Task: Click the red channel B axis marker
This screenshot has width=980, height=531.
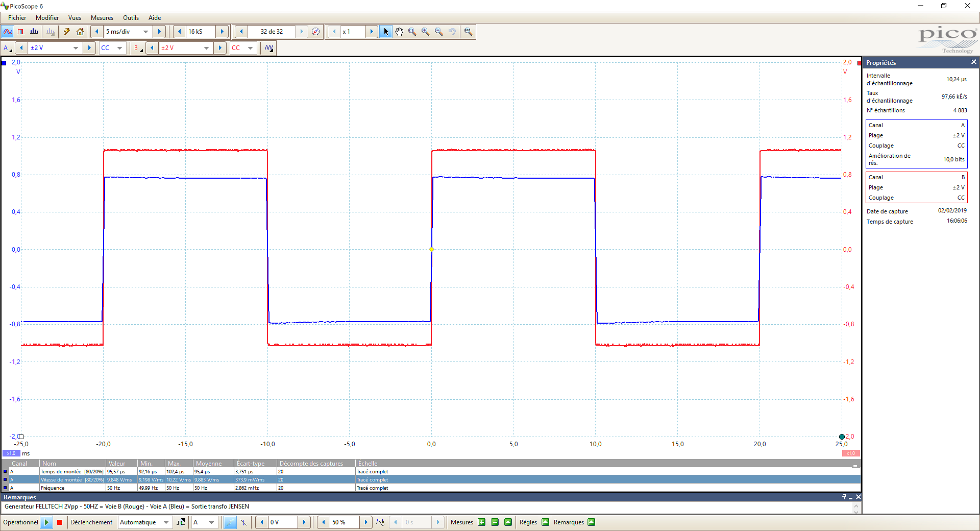Action: click(x=860, y=63)
